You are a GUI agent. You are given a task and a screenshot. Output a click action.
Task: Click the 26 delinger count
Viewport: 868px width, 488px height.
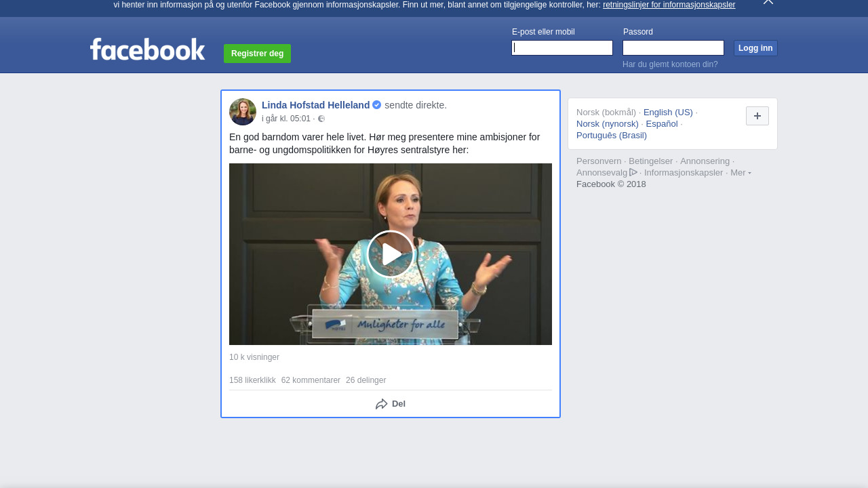tap(366, 380)
